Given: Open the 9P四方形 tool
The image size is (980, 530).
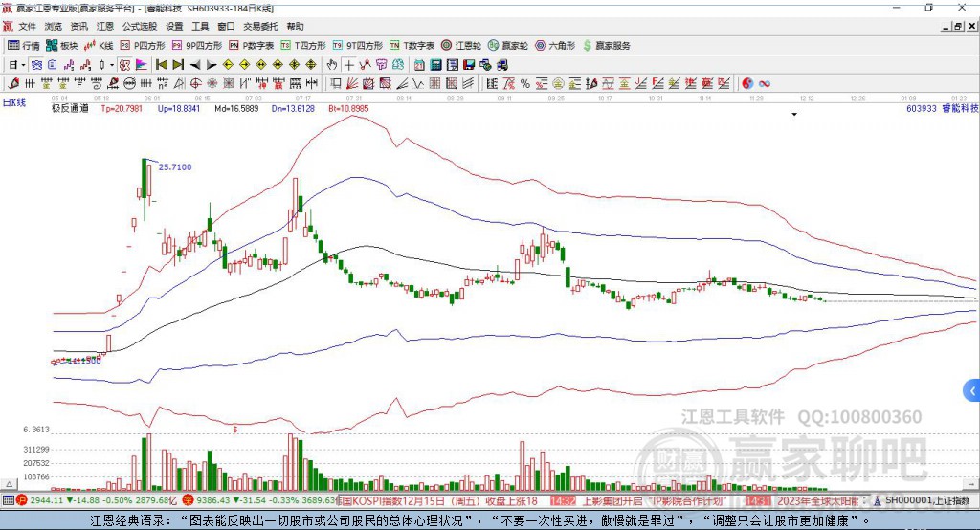Looking at the screenshot, I should 197,46.
